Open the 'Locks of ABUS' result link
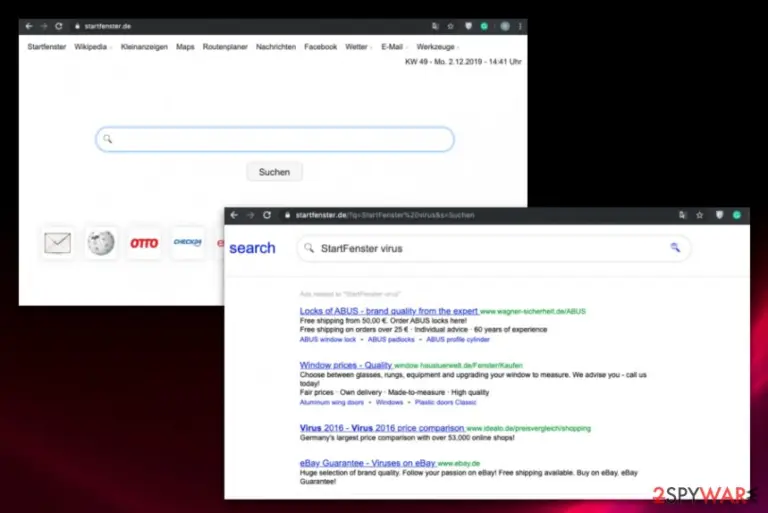The height and width of the screenshot is (513, 768). coord(388,311)
